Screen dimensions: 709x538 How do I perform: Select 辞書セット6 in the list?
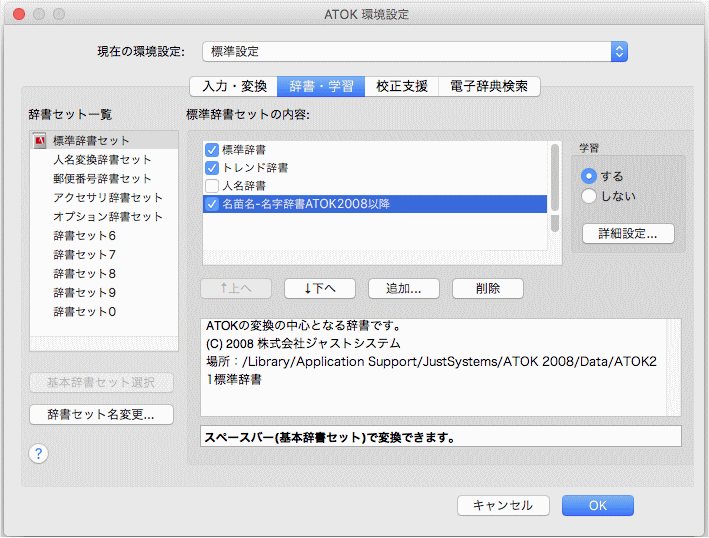104,236
